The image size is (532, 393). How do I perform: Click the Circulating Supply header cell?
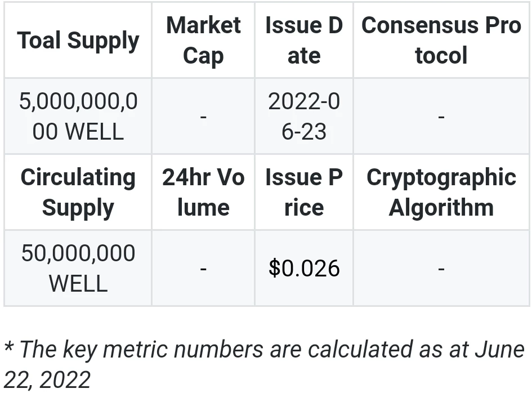coord(78,192)
